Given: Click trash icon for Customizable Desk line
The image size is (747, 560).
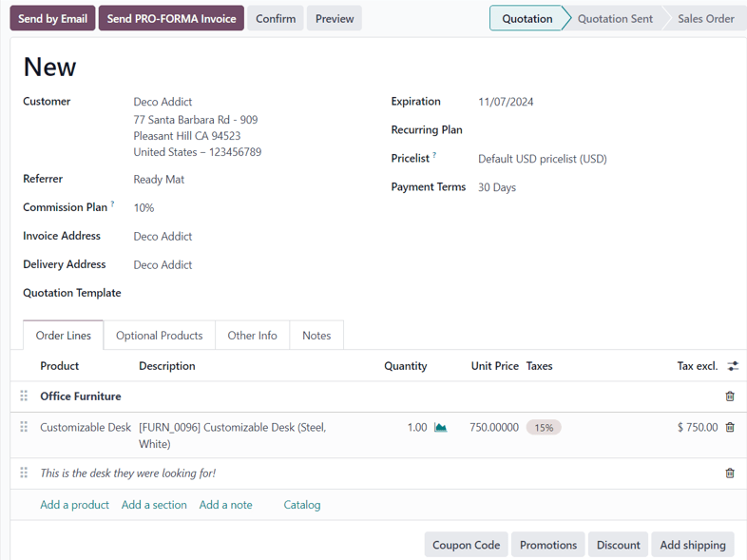Looking at the screenshot, I should pos(730,428).
